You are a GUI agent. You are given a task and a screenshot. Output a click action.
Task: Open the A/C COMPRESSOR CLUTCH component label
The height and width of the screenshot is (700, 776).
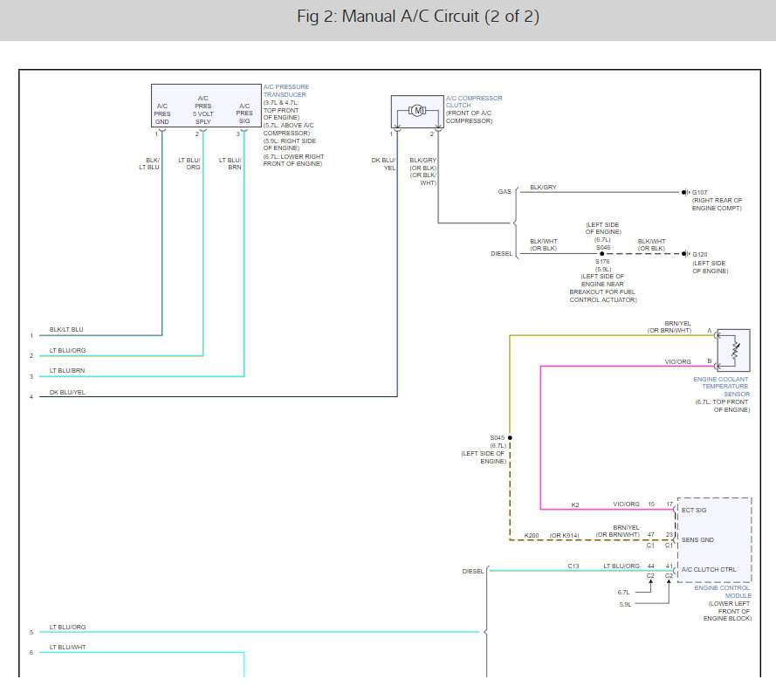[x=474, y=101]
